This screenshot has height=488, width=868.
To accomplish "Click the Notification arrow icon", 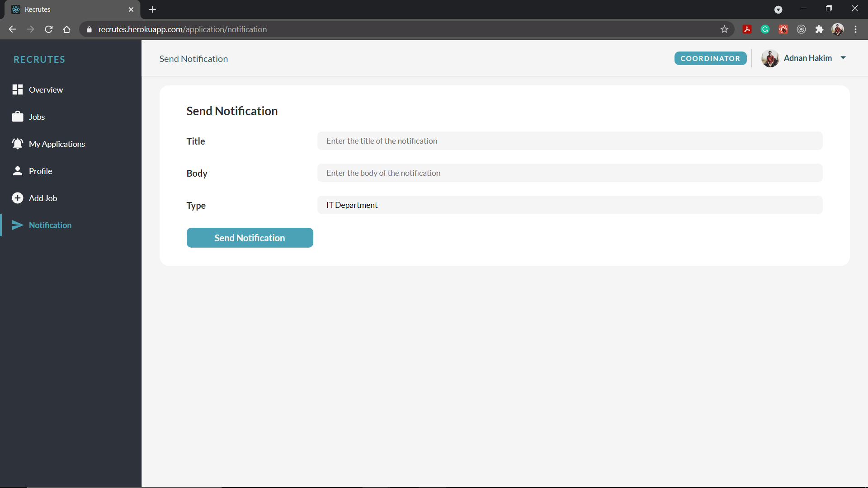I will tap(17, 225).
